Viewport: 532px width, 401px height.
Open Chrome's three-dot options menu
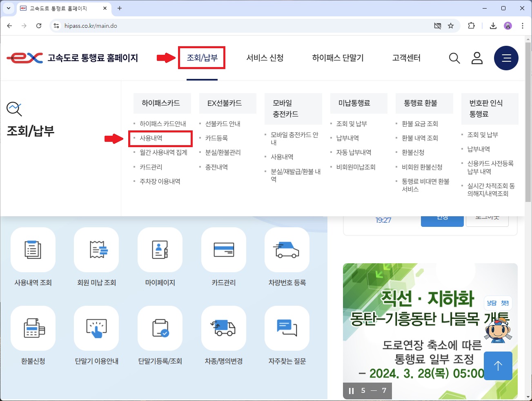523,25
